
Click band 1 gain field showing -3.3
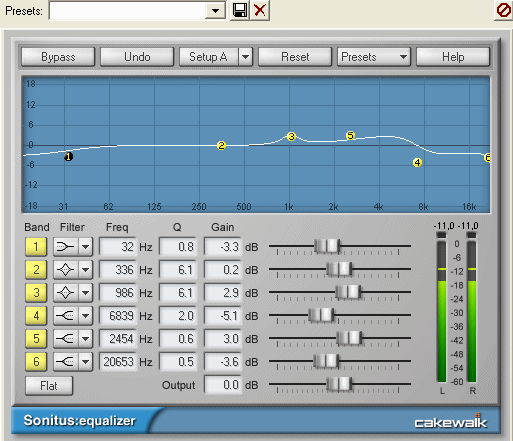tap(223, 247)
